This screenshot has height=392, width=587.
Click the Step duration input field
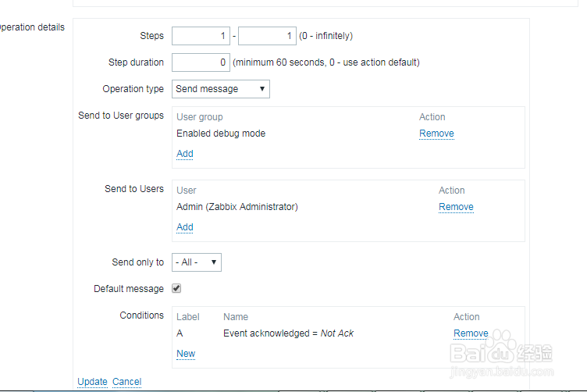[x=201, y=62]
